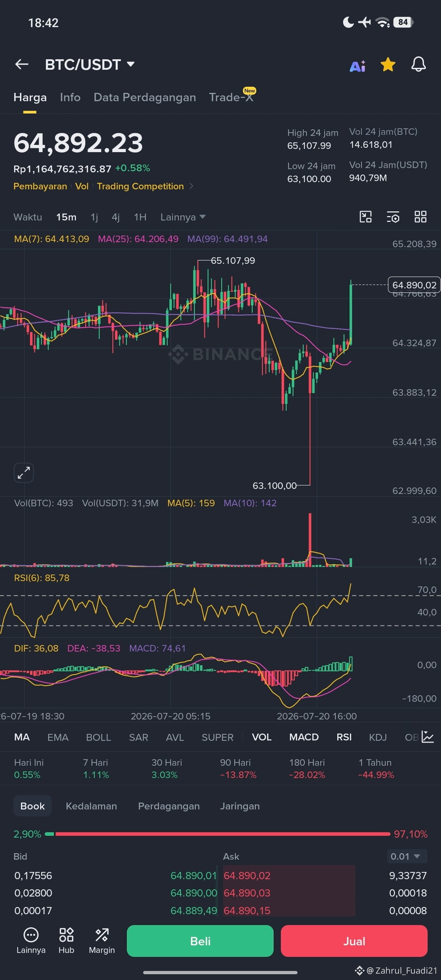Toggle VOL sub-indicator
441x980 pixels.
click(x=262, y=737)
